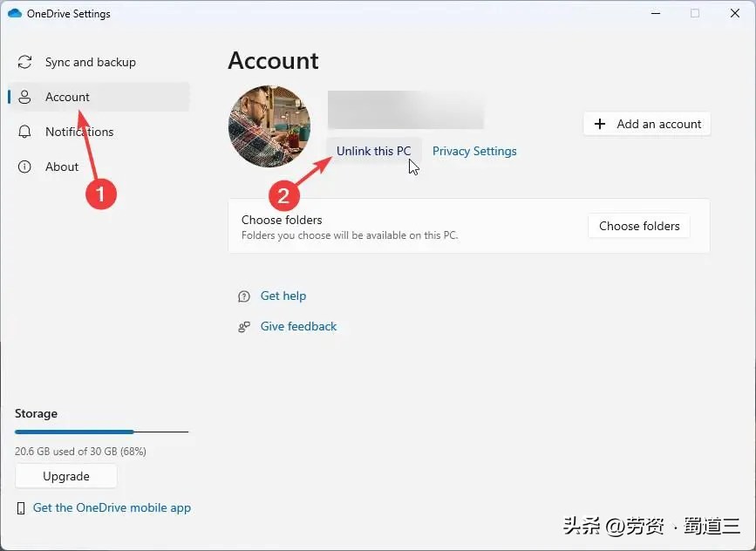
Task: Select the Account person icon in sidebar
Action: coord(25,97)
